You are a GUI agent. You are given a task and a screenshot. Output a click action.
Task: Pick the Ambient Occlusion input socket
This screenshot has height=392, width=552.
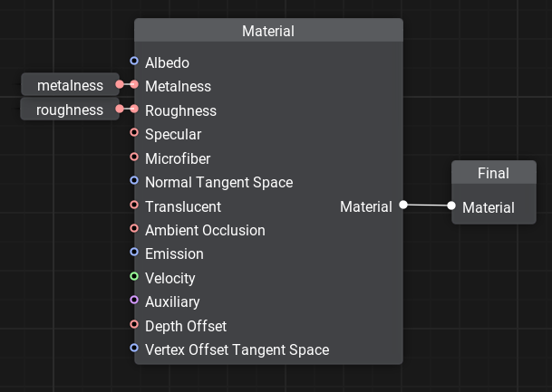pos(134,229)
